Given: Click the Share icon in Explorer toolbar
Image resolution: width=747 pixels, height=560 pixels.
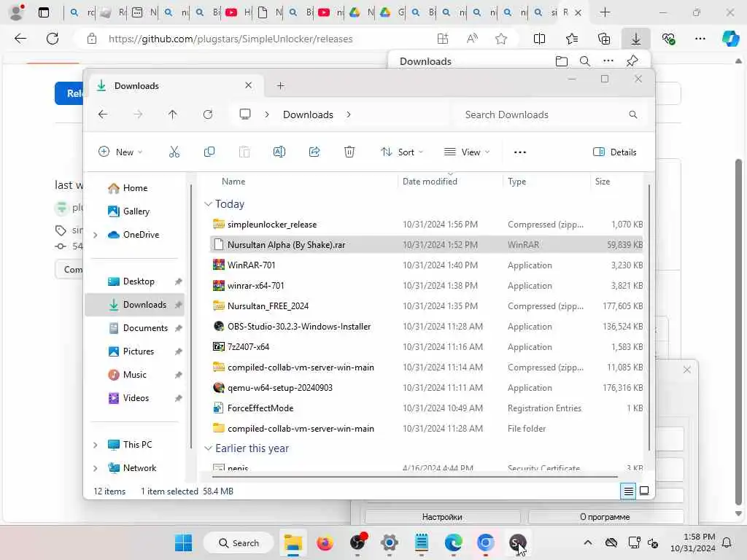Looking at the screenshot, I should (314, 152).
